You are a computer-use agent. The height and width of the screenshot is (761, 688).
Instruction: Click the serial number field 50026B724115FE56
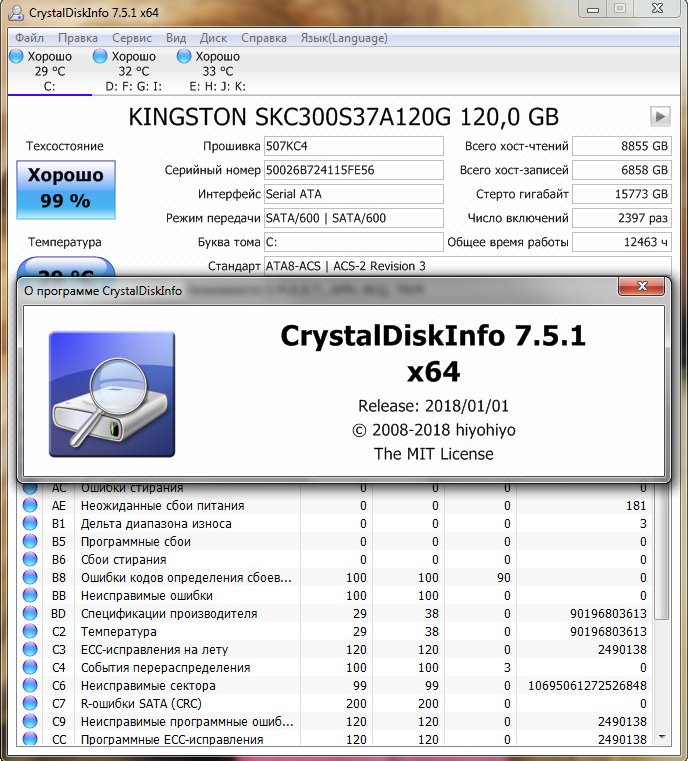coord(353,170)
